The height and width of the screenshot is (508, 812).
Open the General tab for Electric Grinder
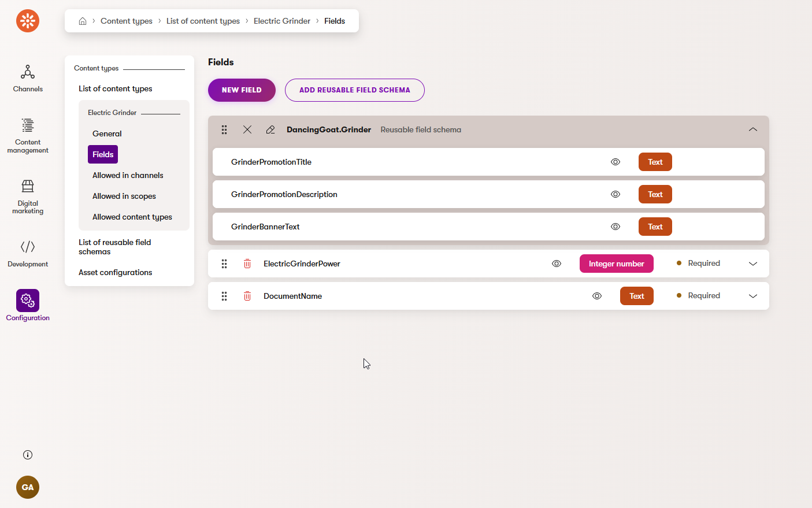pos(107,134)
